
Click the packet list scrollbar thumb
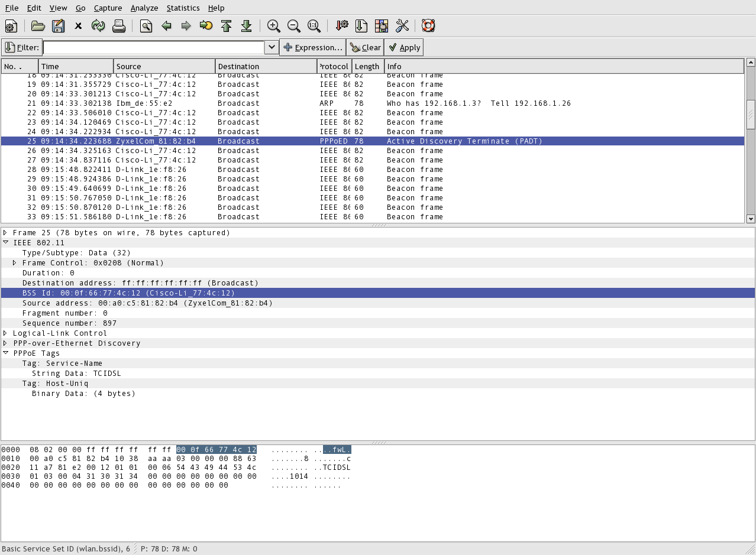pos(751,114)
